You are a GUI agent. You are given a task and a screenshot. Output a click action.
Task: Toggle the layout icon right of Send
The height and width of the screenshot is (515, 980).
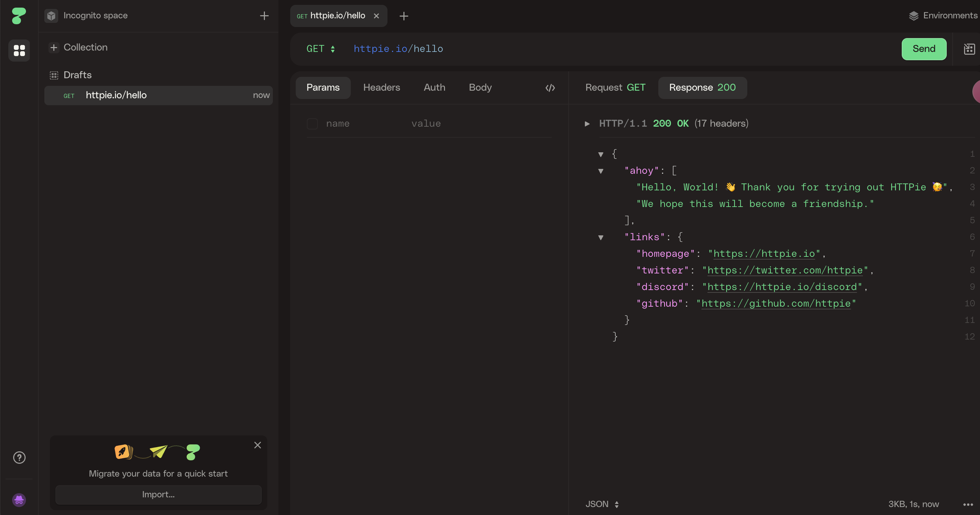pos(969,49)
